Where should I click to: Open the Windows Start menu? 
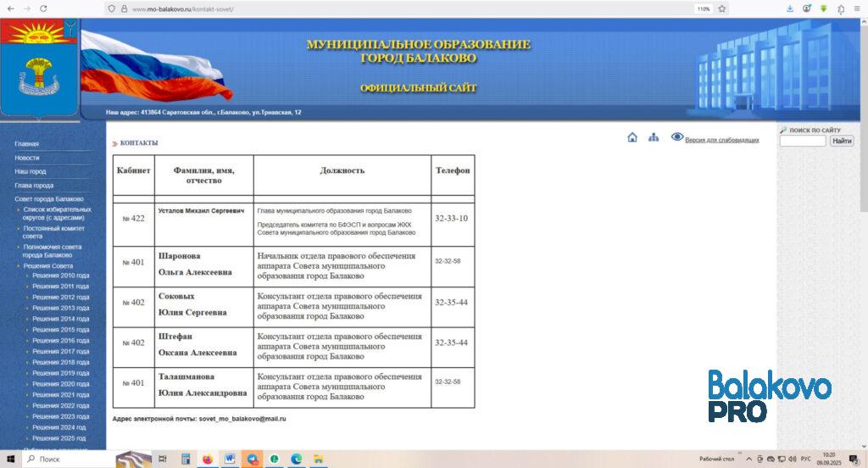click(x=10, y=459)
